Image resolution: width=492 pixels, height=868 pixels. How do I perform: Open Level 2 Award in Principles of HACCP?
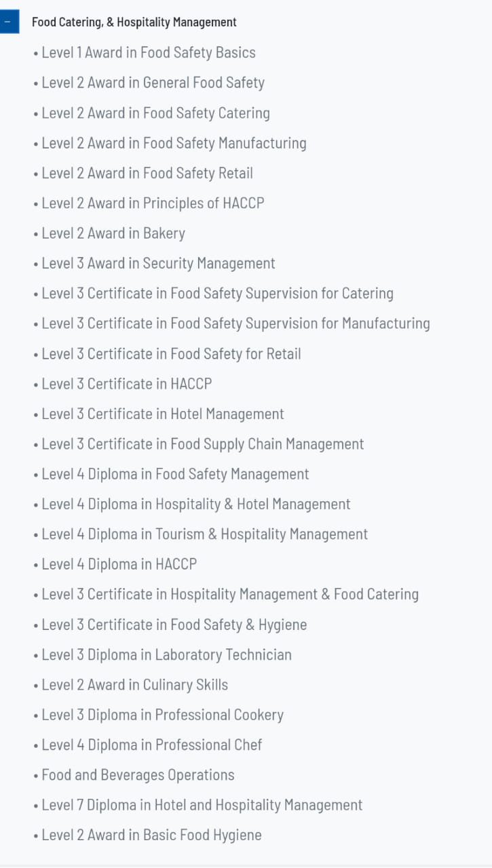pos(153,203)
